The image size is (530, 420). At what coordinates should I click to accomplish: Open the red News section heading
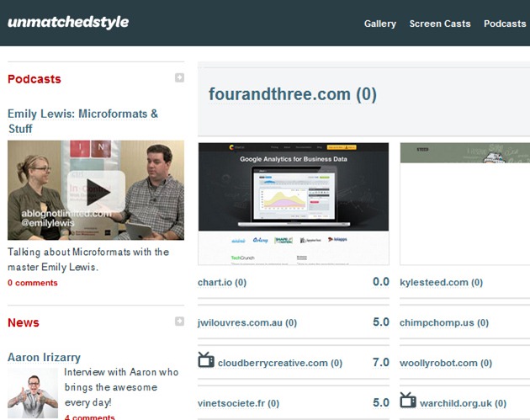click(24, 322)
